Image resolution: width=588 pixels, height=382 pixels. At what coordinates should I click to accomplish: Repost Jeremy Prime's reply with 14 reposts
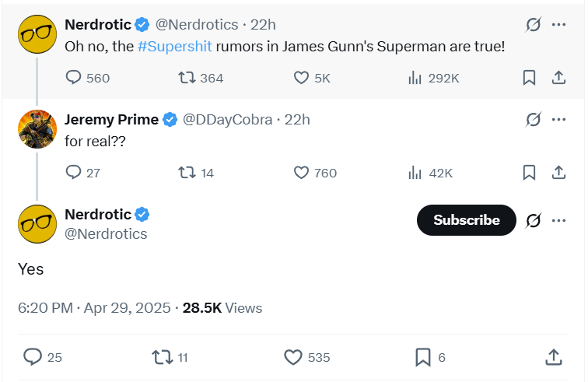[x=187, y=173]
